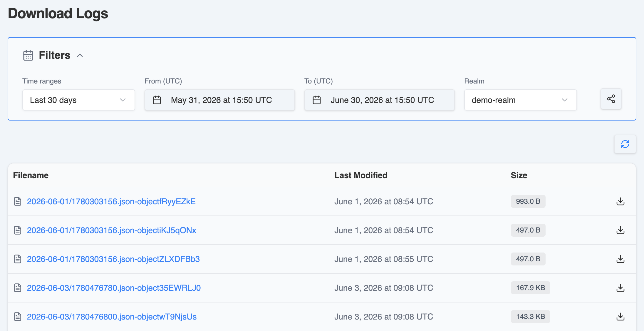Image resolution: width=644 pixels, height=331 pixels.
Task: Click the calendar icon in From field
Action: point(157,100)
